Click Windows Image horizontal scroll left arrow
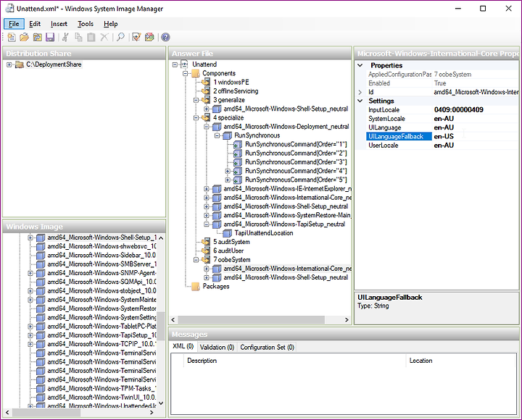 (8, 412)
